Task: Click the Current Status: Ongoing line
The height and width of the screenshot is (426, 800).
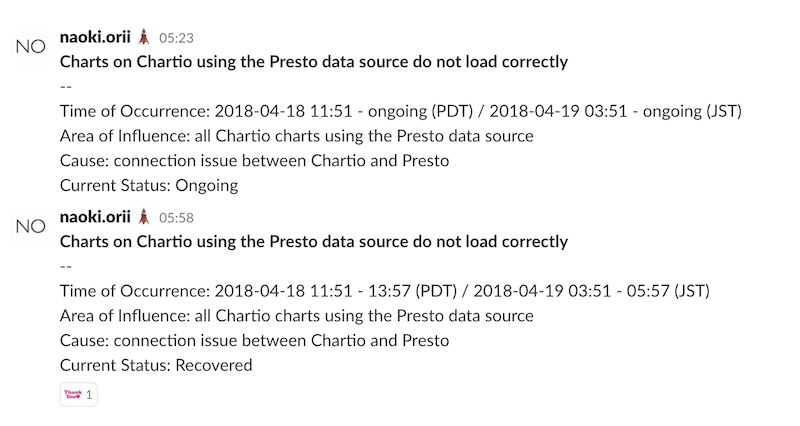Action: (149, 185)
